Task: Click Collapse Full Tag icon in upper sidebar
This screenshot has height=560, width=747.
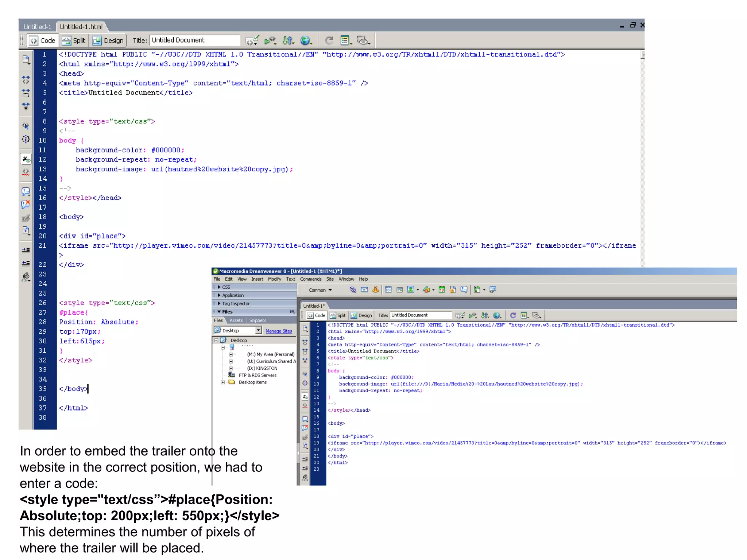Action: pos(26,80)
